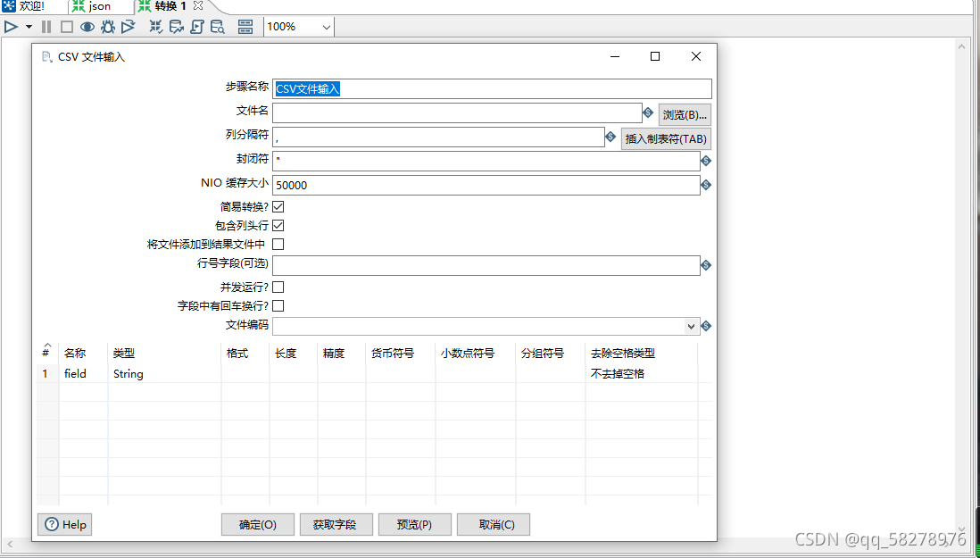Image resolution: width=980 pixels, height=558 pixels.
Task: Select the String type cell
Action: (x=164, y=374)
